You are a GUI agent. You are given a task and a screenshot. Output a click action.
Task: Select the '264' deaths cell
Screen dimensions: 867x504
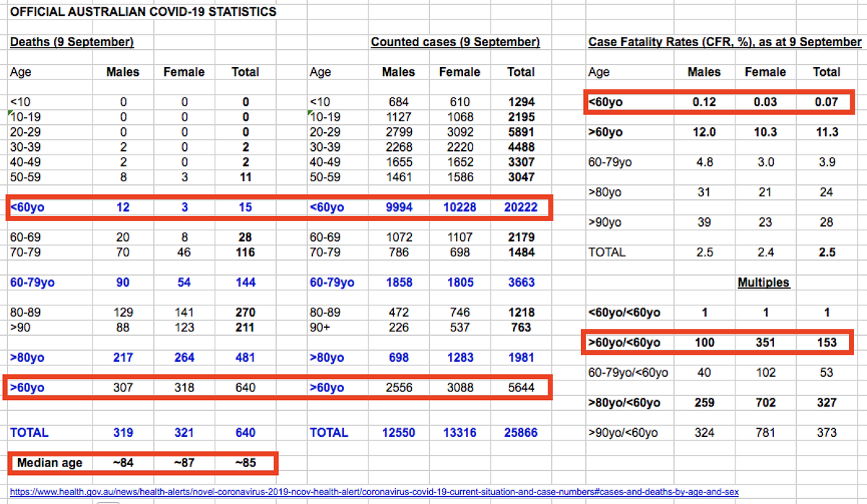[x=184, y=357]
